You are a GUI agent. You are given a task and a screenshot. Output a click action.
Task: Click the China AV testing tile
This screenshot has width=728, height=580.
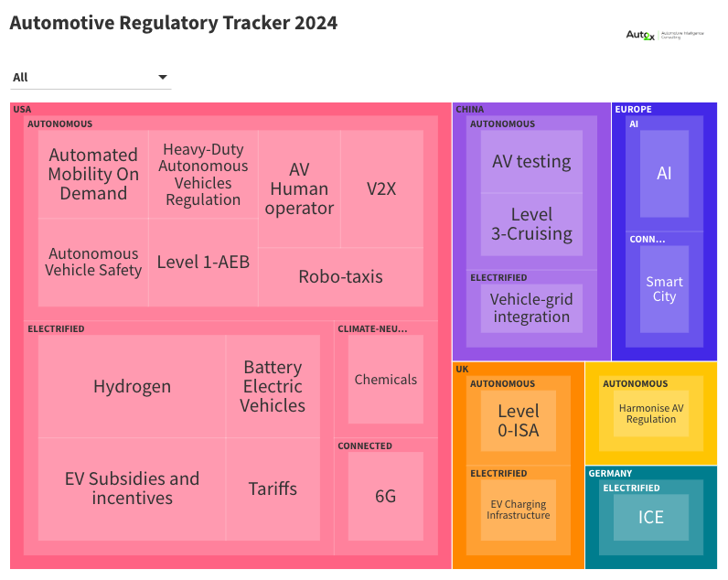[x=531, y=162]
